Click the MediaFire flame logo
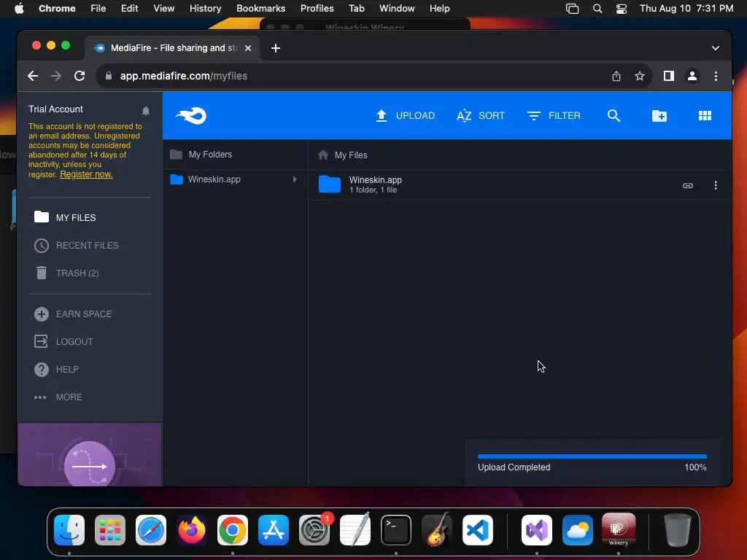Image resolution: width=747 pixels, height=560 pixels. click(x=191, y=116)
